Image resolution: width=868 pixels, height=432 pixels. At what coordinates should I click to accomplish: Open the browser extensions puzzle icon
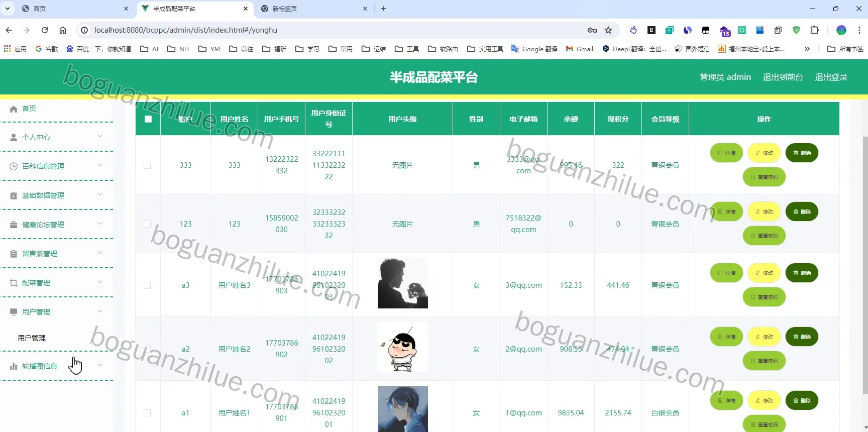pyautogui.click(x=815, y=30)
